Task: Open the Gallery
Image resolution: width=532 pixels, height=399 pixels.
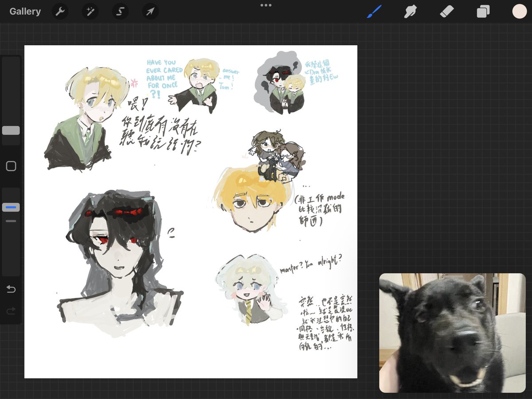Action: [25, 12]
